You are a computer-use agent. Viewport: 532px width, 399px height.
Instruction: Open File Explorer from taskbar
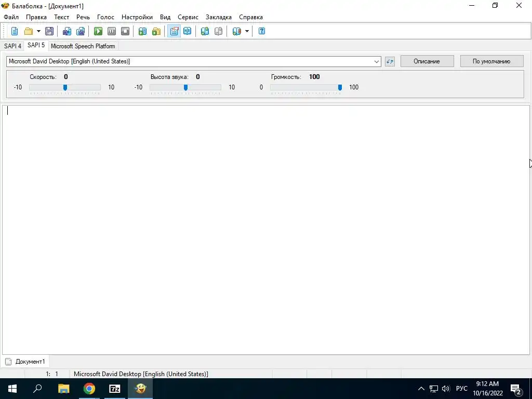pos(63,389)
